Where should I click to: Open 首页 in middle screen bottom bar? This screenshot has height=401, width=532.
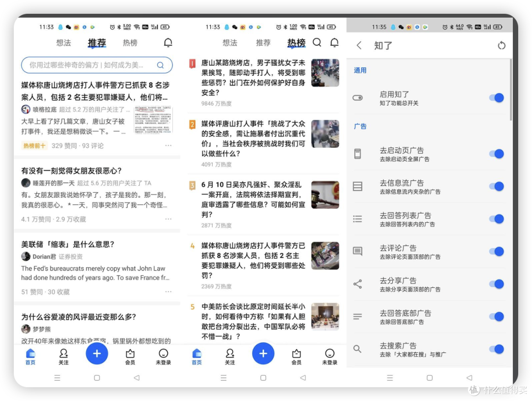click(x=197, y=357)
